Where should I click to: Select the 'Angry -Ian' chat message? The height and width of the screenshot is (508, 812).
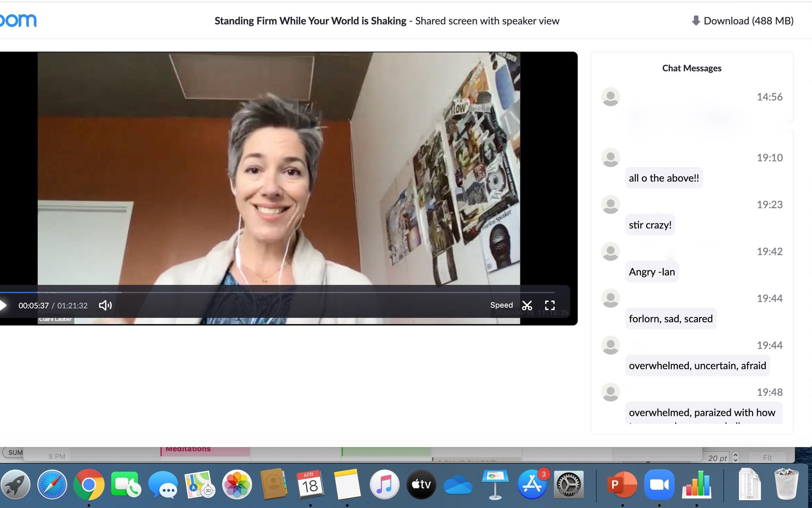[652, 272]
